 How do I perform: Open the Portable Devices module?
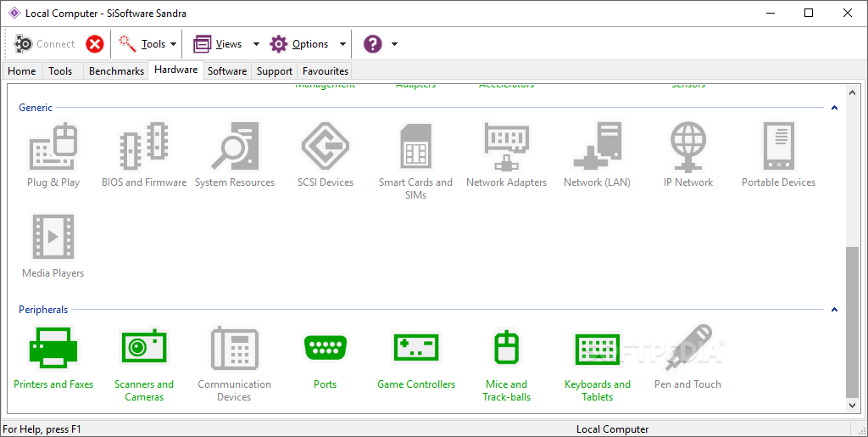tap(778, 155)
